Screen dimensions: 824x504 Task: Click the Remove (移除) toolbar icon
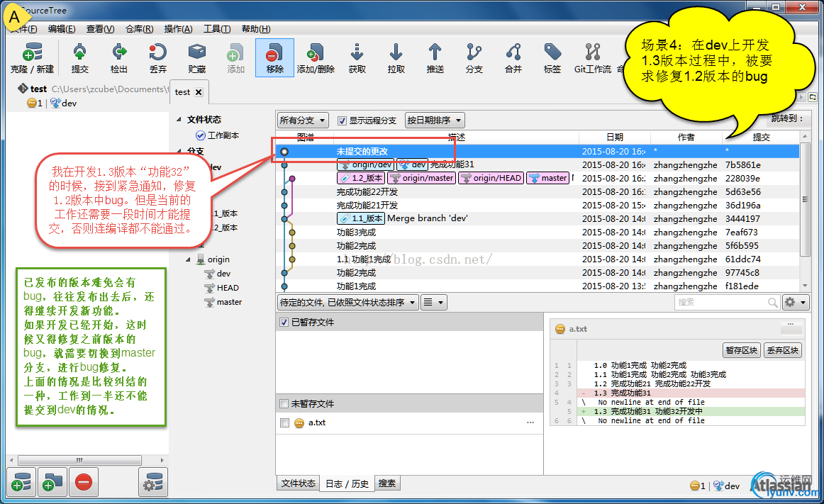pyautogui.click(x=275, y=58)
